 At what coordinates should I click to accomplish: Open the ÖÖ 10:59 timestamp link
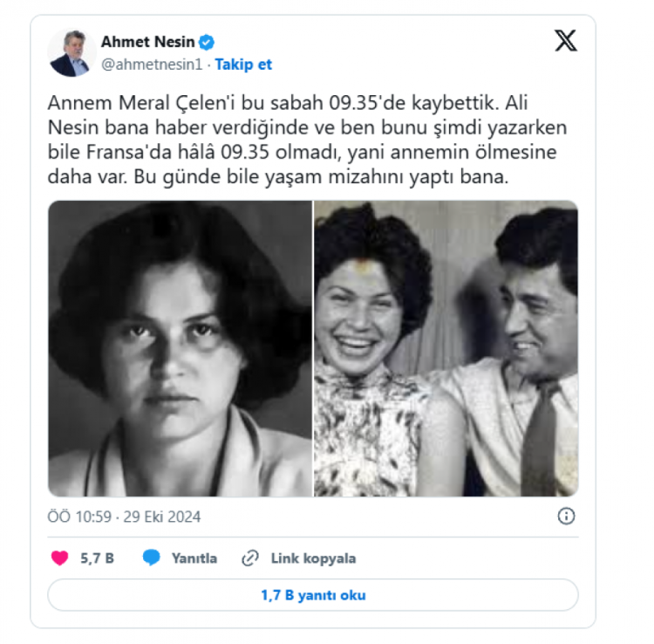coord(79,517)
